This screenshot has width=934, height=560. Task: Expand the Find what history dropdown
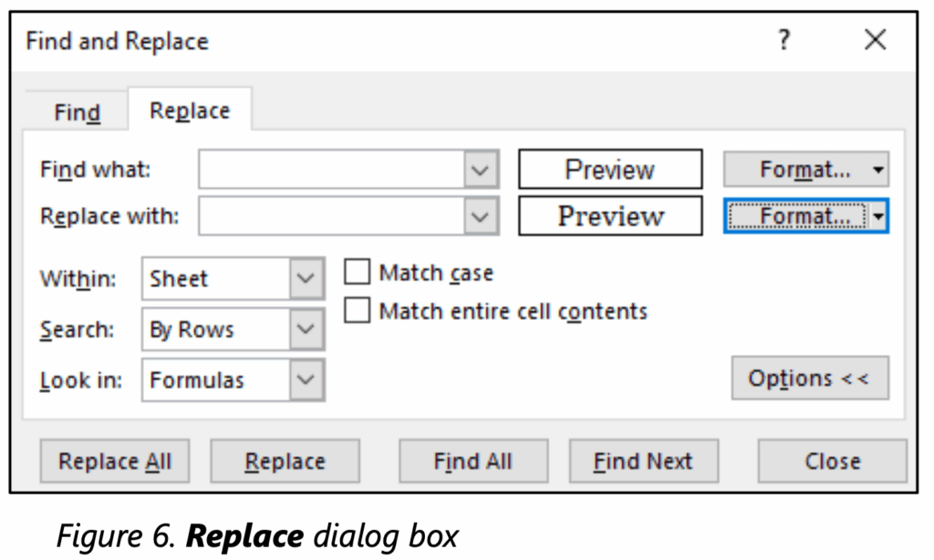click(x=481, y=170)
